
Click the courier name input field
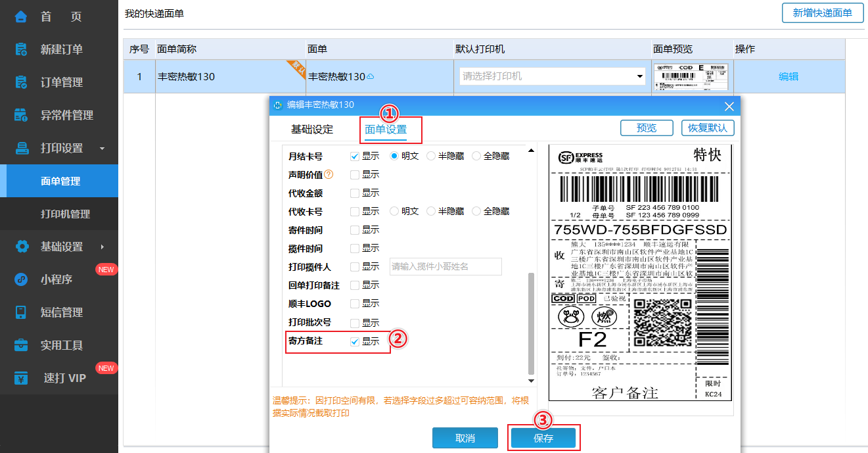click(x=445, y=266)
